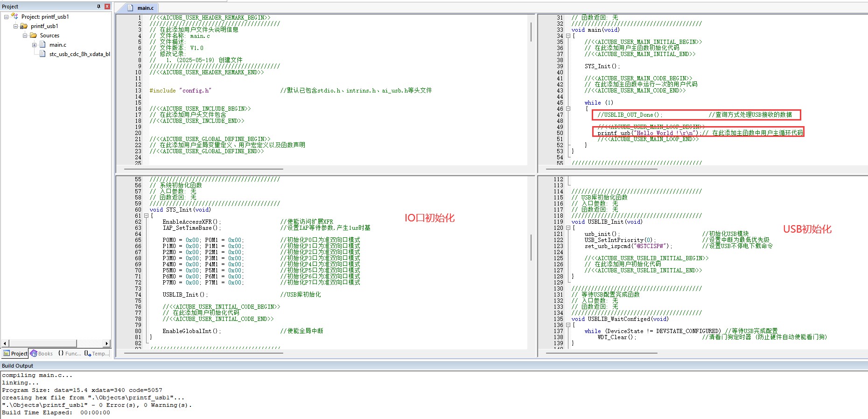Close the Project panel

107,7
